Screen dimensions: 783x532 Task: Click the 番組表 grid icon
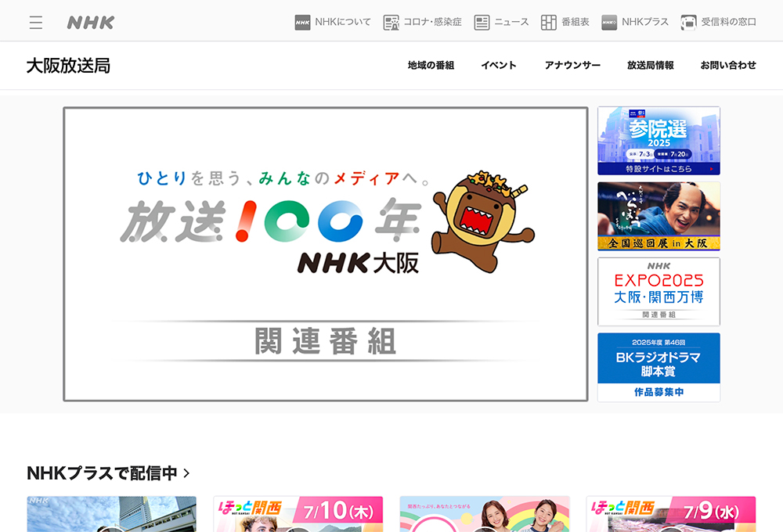tap(549, 23)
